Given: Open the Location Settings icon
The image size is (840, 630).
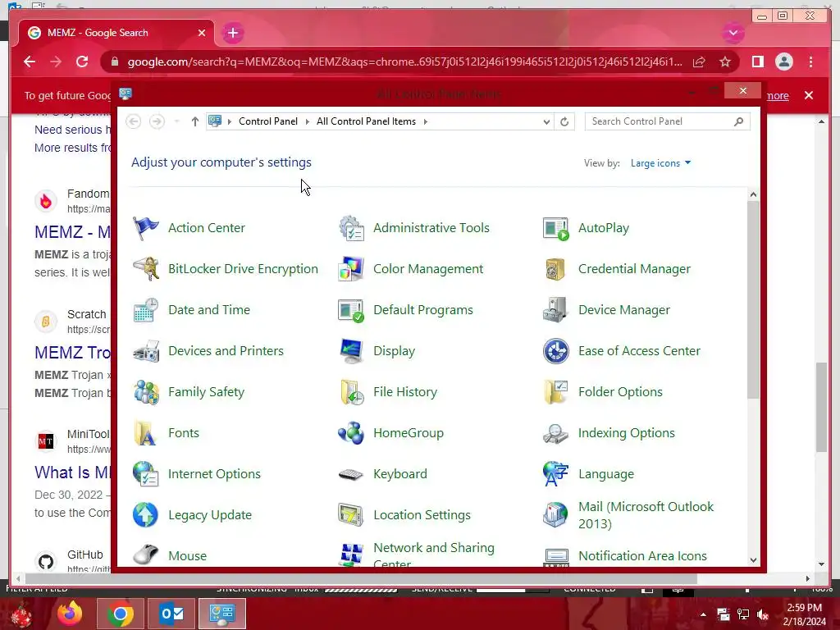Looking at the screenshot, I should [x=351, y=515].
